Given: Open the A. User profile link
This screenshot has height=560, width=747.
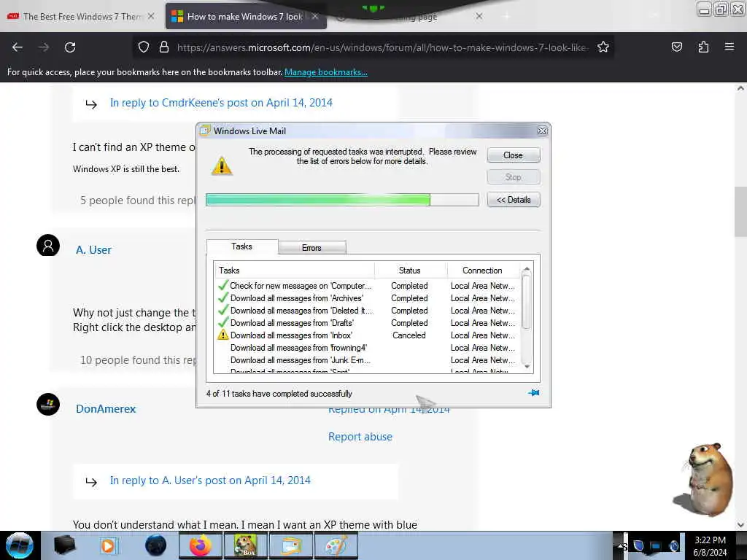Looking at the screenshot, I should [93, 250].
